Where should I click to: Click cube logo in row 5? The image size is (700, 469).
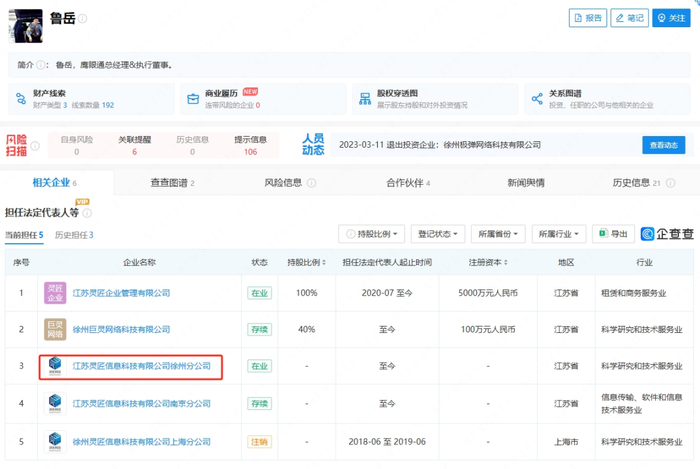[55, 442]
